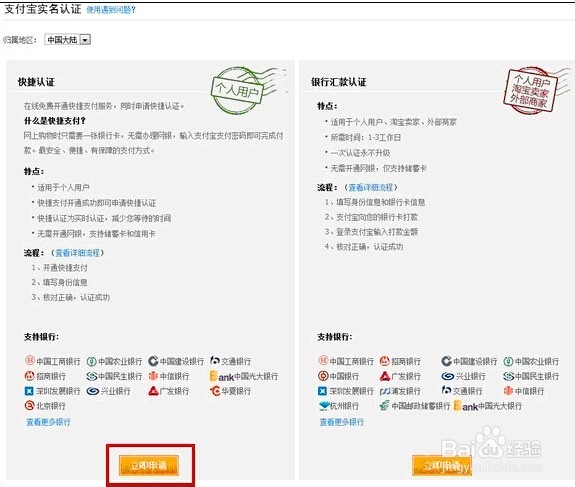
Task: Pick 中国工商银行 icon in 银行汇款认证 panel
Action: [323, 361]
